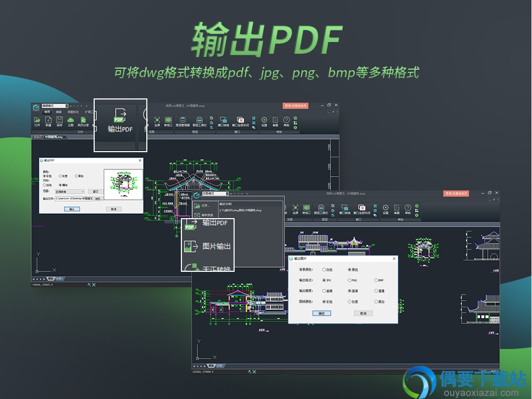Image resolution: width=532 pixels, height=399 pixels.
Task: Close the 输出PDF dialog
Action: (140, 161)
